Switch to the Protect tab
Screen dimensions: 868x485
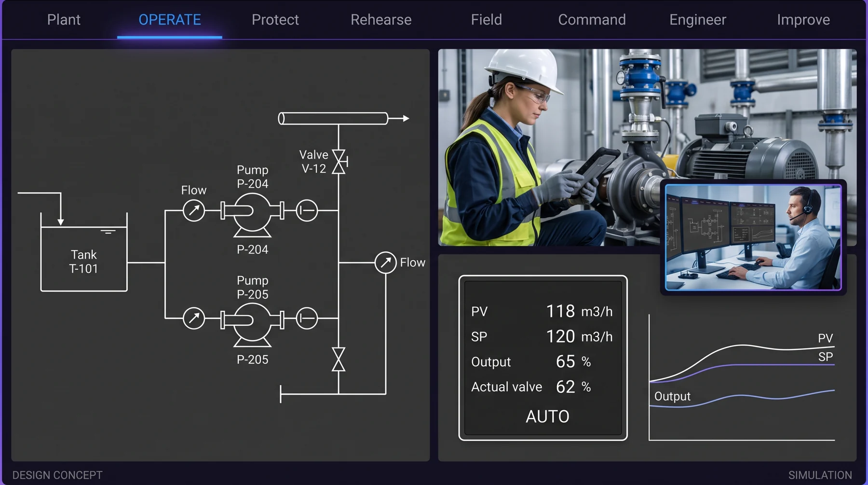click(x=275, y=20)
